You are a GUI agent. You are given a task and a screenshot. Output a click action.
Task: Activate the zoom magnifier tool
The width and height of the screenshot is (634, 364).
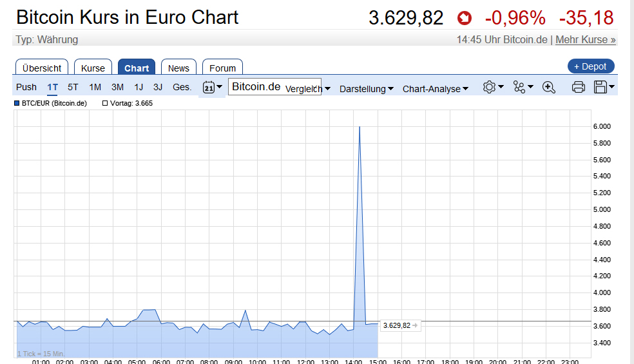pyautogui.click(x=549, y=87)
